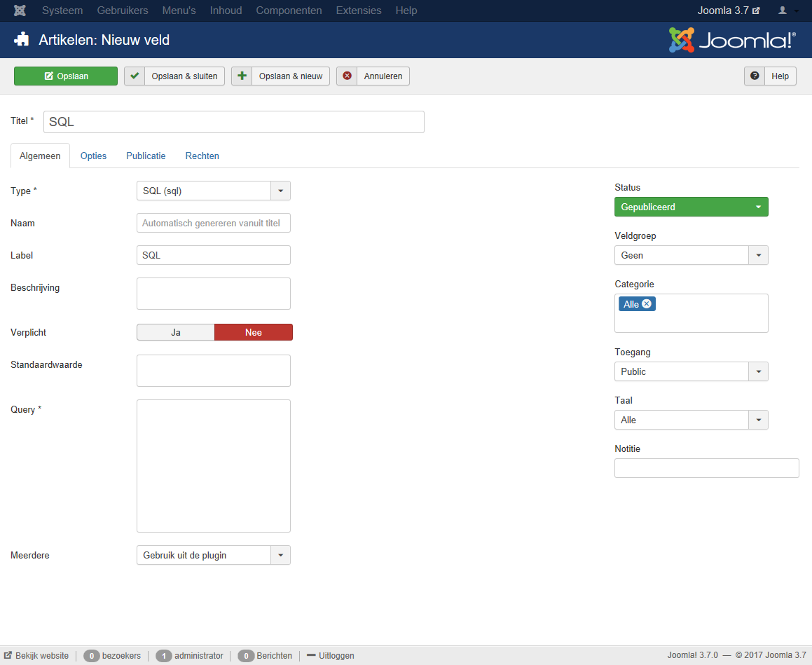Open the Meerdere dropdown
This screenshot has width=812, height=665.
(x=213, y=555)
